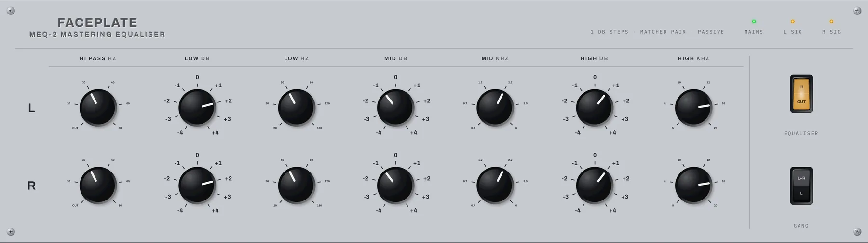Select the left channel LOW HZ knob
Image resolution: width=868 pixels, height=243 pixels.
pyautogui.click(x=297, y=107)
